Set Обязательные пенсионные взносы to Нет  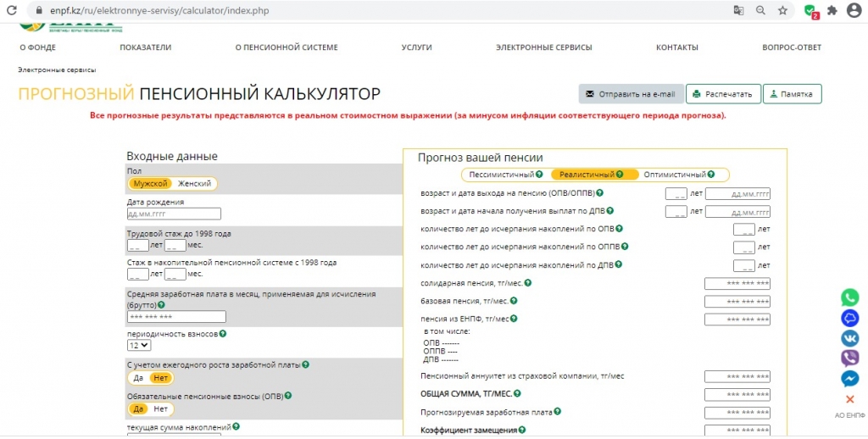(161, 409)
